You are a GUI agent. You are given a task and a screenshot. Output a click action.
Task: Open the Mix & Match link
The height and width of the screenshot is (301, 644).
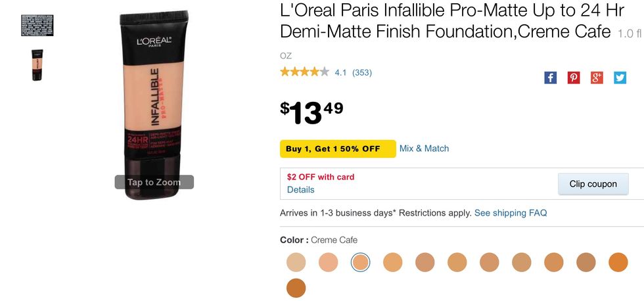[424, 149]
